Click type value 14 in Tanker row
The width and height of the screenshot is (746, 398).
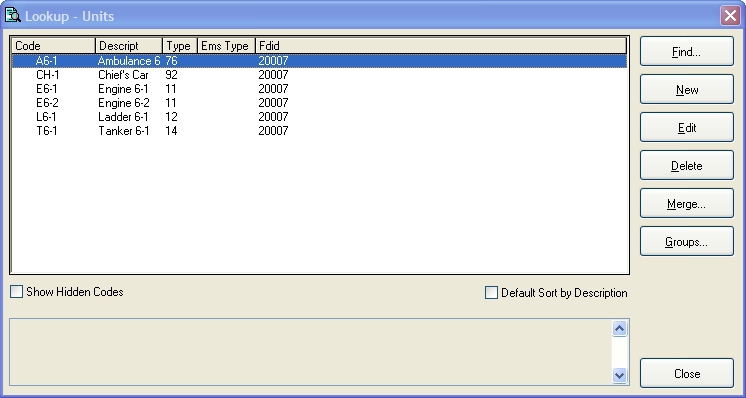click(x=171, y=131)
